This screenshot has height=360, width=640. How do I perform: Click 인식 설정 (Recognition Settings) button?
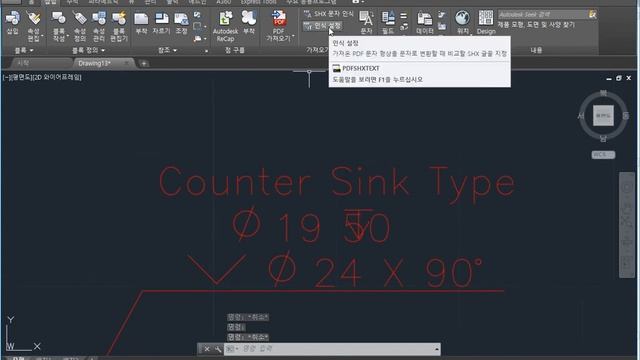[x=322, y=26]
